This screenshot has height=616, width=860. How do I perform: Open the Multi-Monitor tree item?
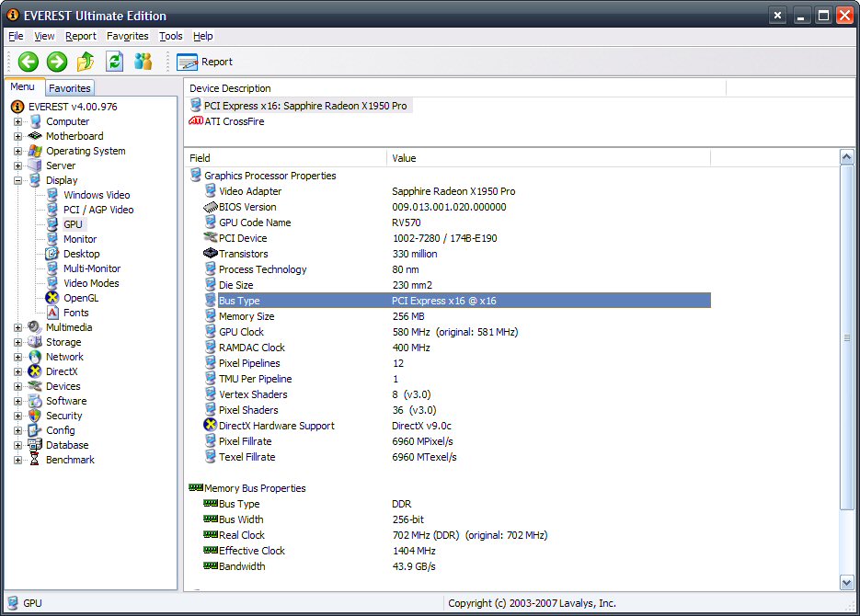tap(92, 269)
